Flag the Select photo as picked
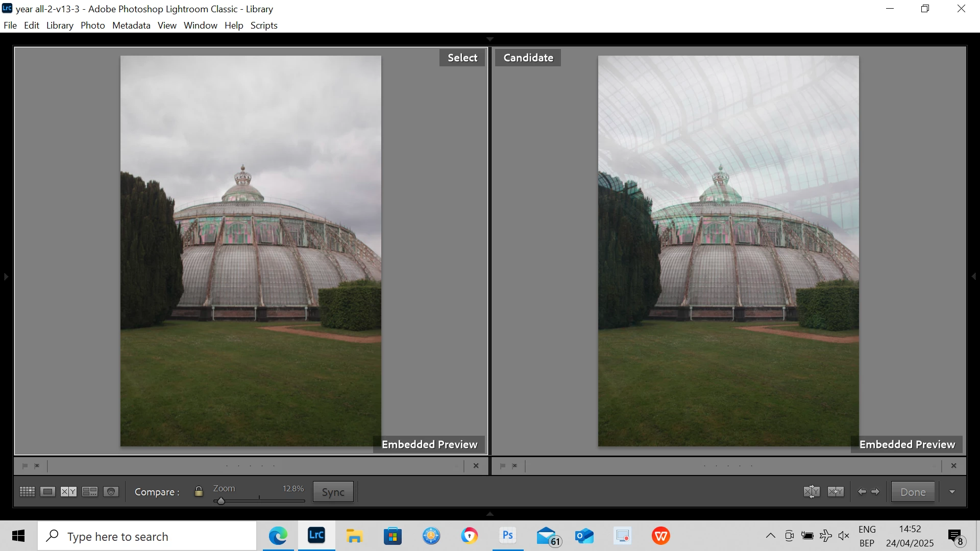The width and height of the screenshot is (980, 551). (x=24, y=466)
